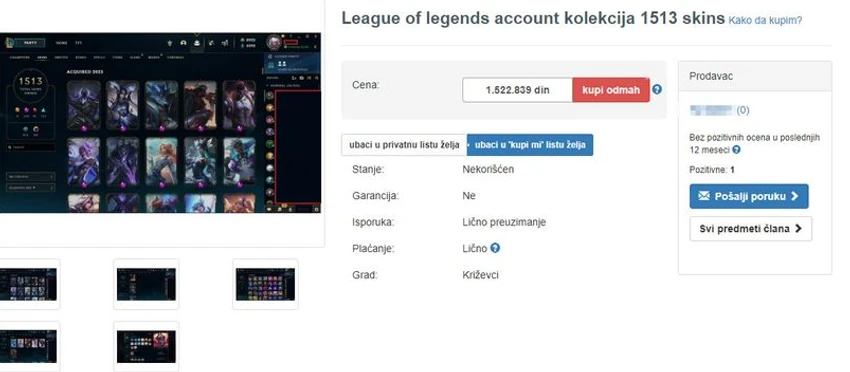Select the middle thumbnail in top row

[146, 284]
